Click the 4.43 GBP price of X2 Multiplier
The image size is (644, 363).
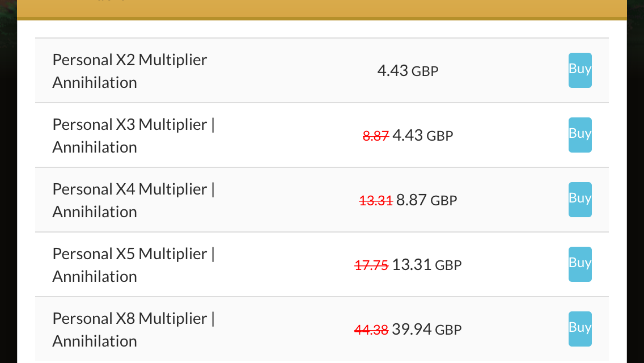coord(408,71)
